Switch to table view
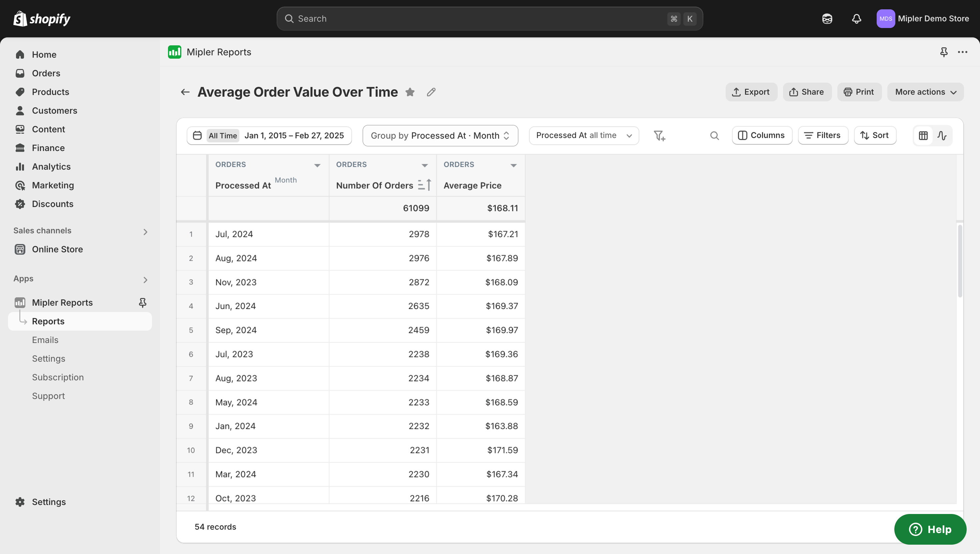This screenshot has height=554, width=980. [x=923, y=136]
